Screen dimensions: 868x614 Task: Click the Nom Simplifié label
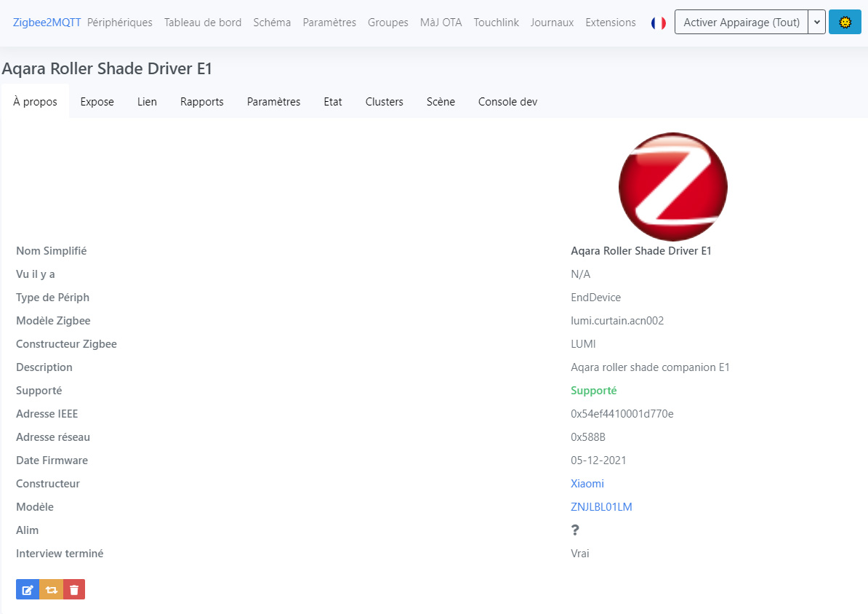[51, 251]
